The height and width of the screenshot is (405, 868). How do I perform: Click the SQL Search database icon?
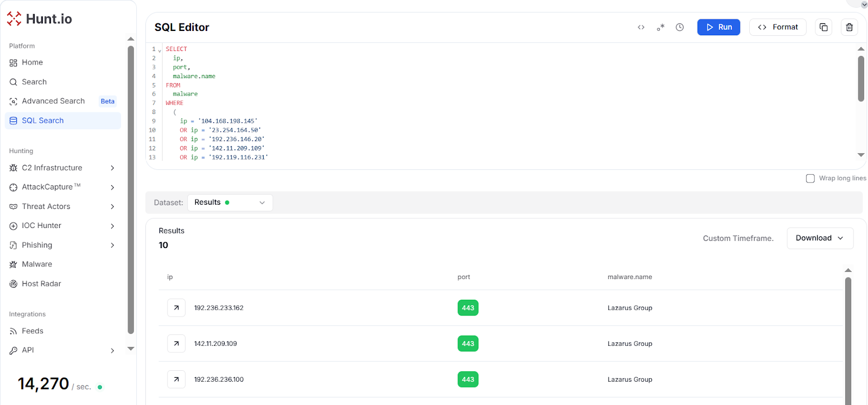(14, 121)
